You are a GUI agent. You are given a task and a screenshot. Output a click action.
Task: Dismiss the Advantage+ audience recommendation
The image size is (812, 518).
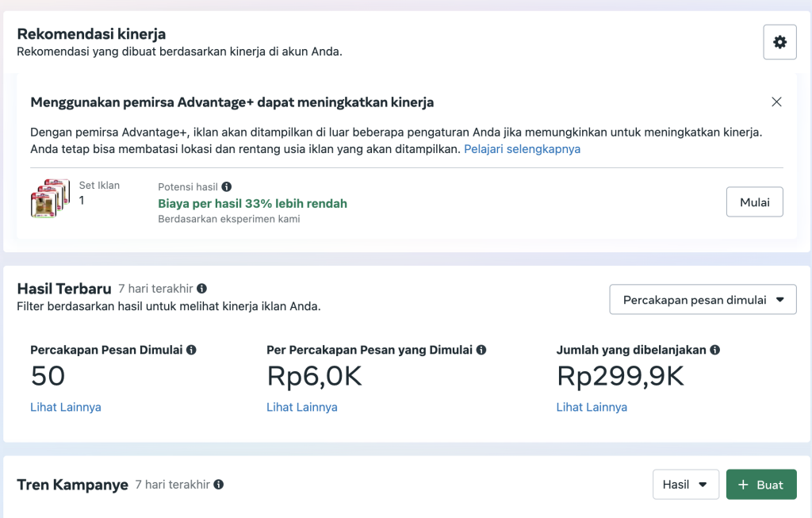[x=776, y=102]
